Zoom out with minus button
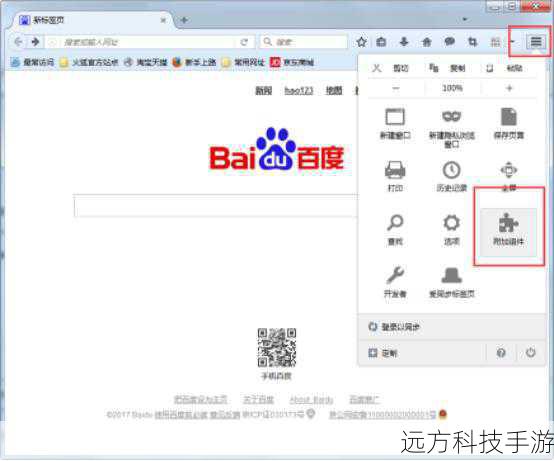Viewport: 554px width, 461px height. coord(396,88)
